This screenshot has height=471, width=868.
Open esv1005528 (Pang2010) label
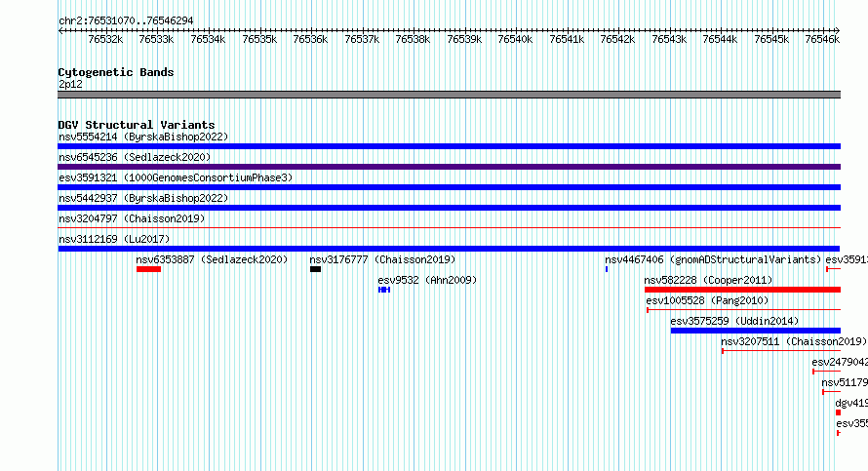(707, 300)
